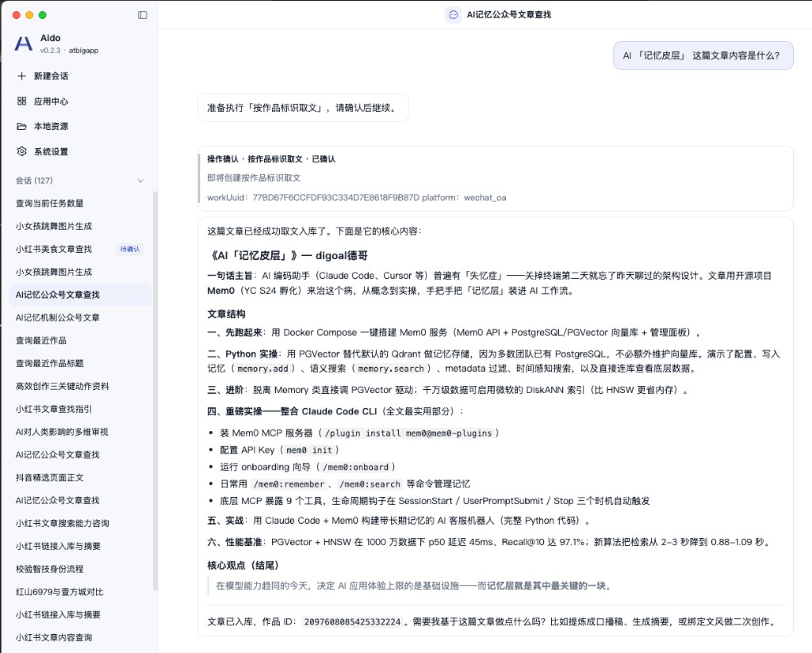
Task: Click the version text v0.2.3 · atbigapp
Action: 69,50
